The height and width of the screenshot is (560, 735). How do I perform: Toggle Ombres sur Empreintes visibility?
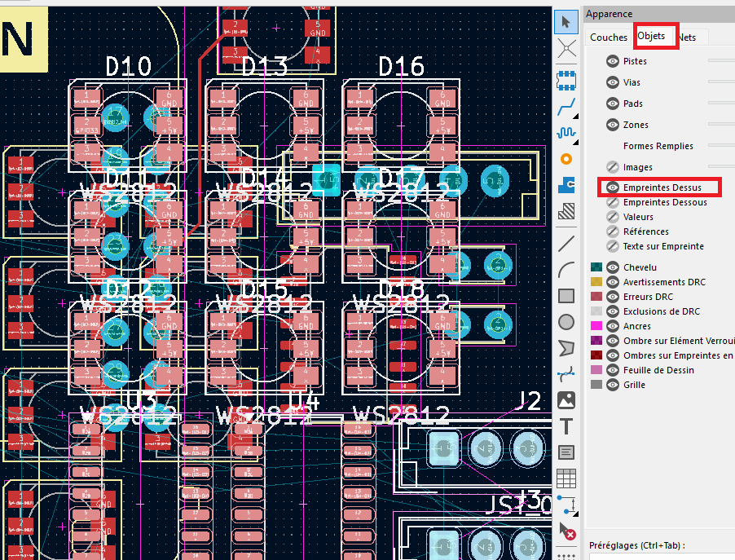612,355
